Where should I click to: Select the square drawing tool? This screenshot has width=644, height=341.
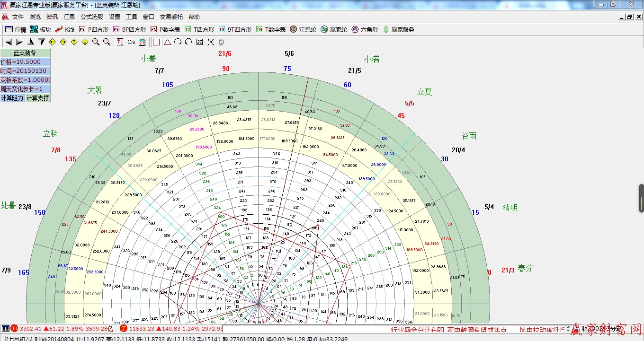click(x=156, y=42)
